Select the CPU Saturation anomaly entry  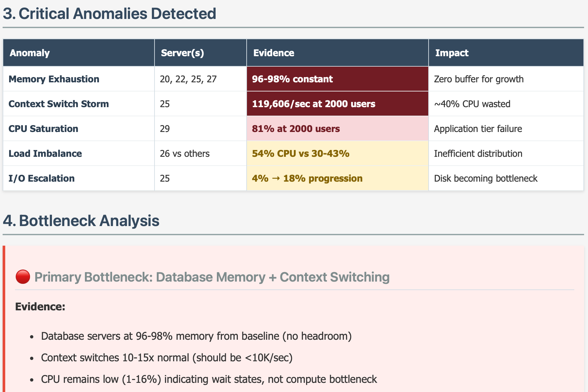(43, 129)
